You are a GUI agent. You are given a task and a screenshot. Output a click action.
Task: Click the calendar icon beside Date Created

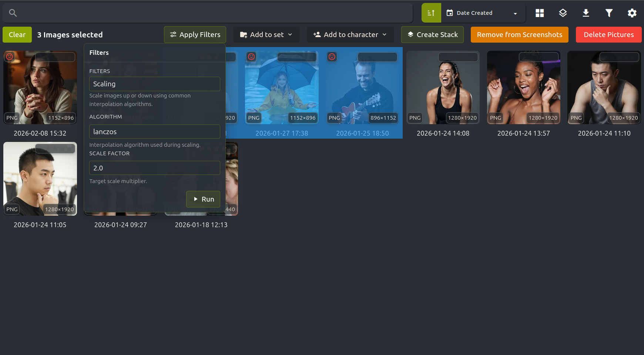tap(449, 13)
